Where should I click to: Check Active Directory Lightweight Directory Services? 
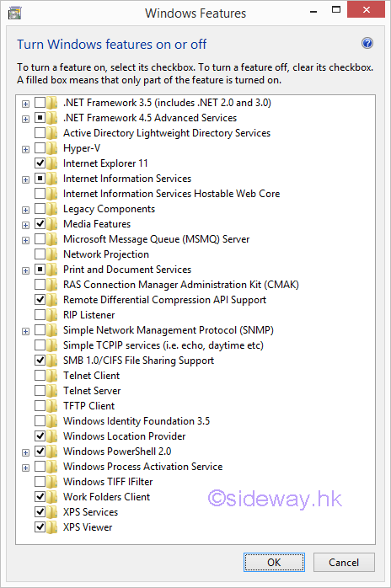40,133
